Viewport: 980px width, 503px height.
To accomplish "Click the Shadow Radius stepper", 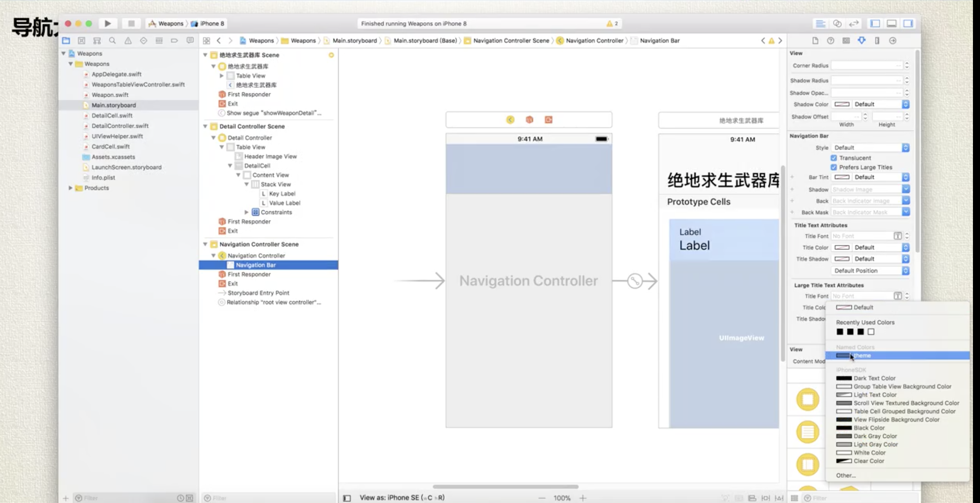I will (907, 80).
